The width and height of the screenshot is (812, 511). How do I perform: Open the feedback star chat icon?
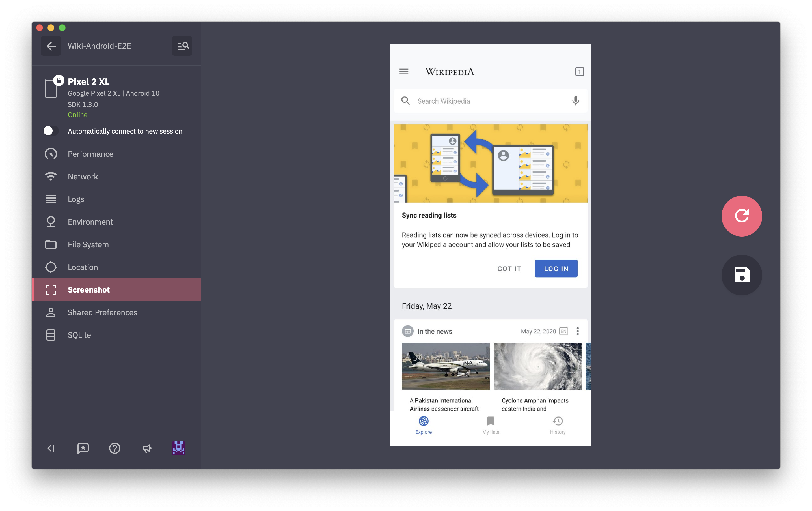[83, 448]
